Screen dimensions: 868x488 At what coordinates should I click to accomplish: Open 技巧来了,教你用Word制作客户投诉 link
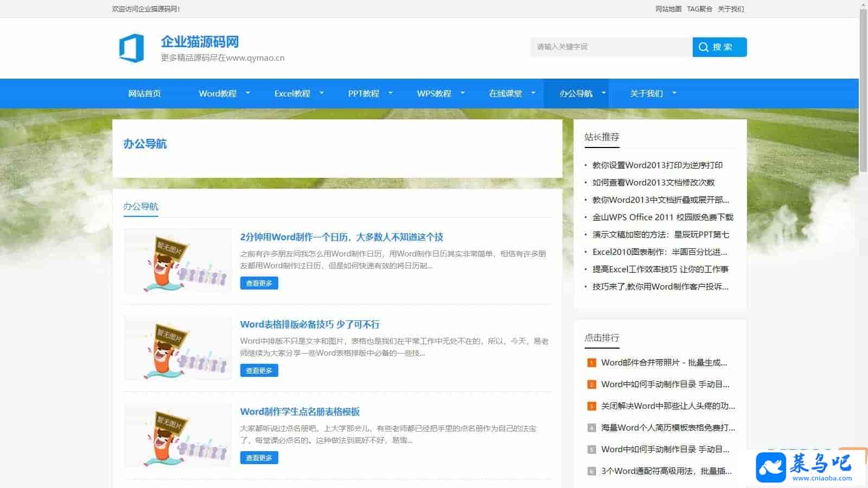coord(660,287)
